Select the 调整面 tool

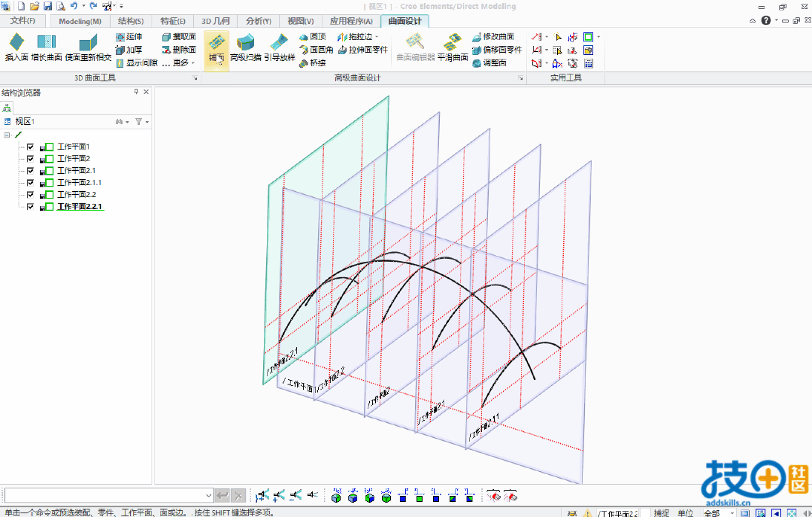[x=489, y=62]
